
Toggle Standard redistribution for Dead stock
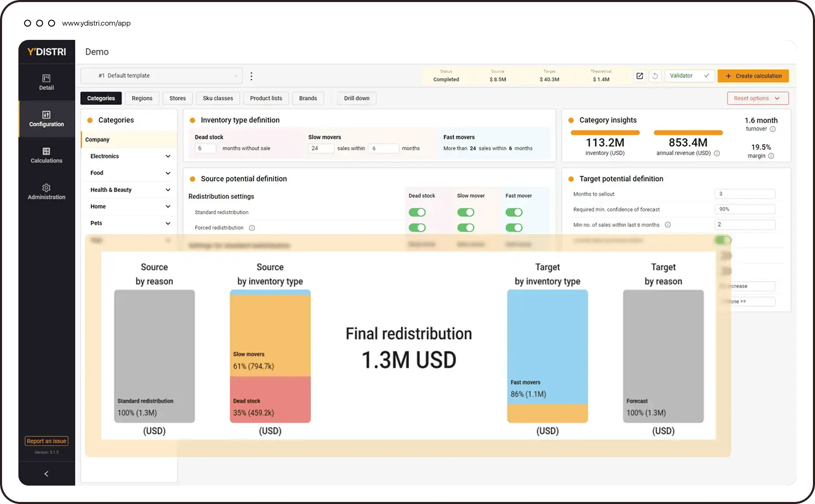pos(417,212)
